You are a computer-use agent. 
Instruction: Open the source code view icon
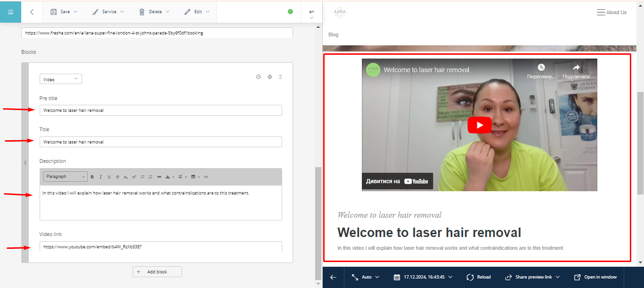(206, 177)
